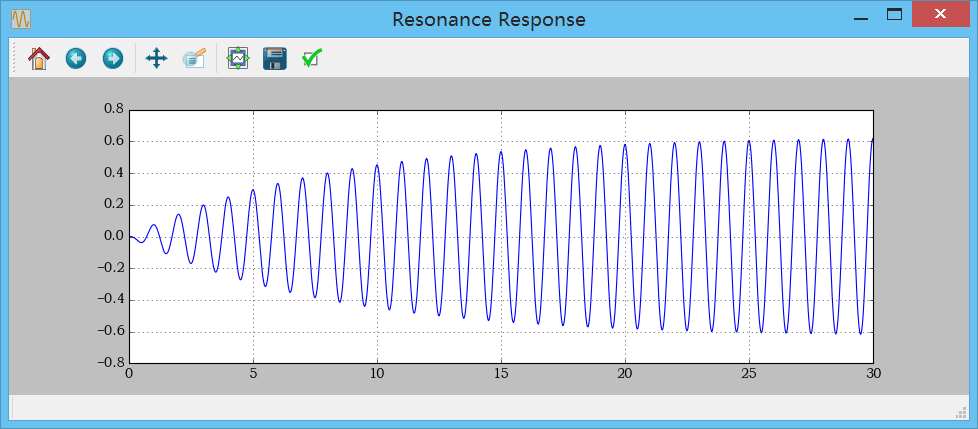Image resolution: width=978 pixels, height=429 pixels.
Task: Click the −0.4 y-axis tick label
Action: click(109, 300)
